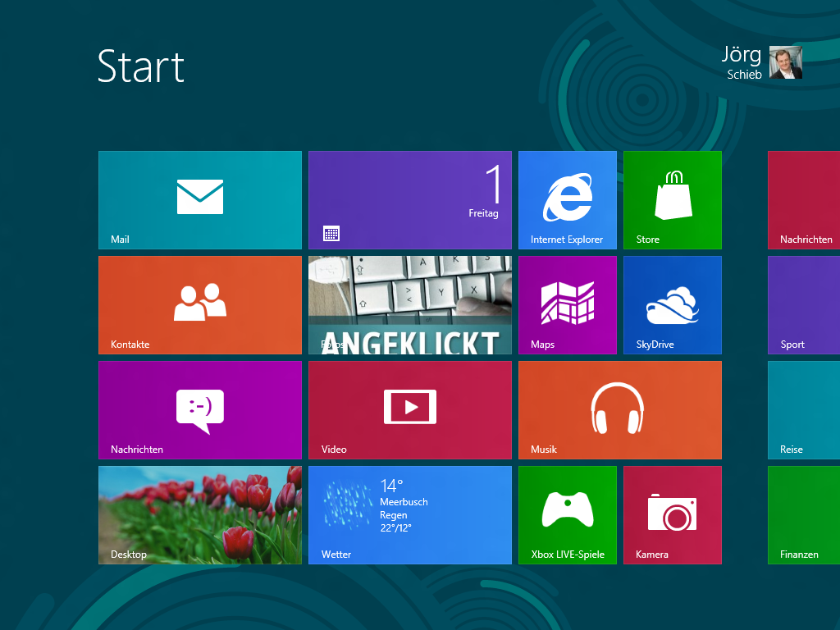Click the play icon on the Video tile
840x630 pixels.
tap(410, 407)
